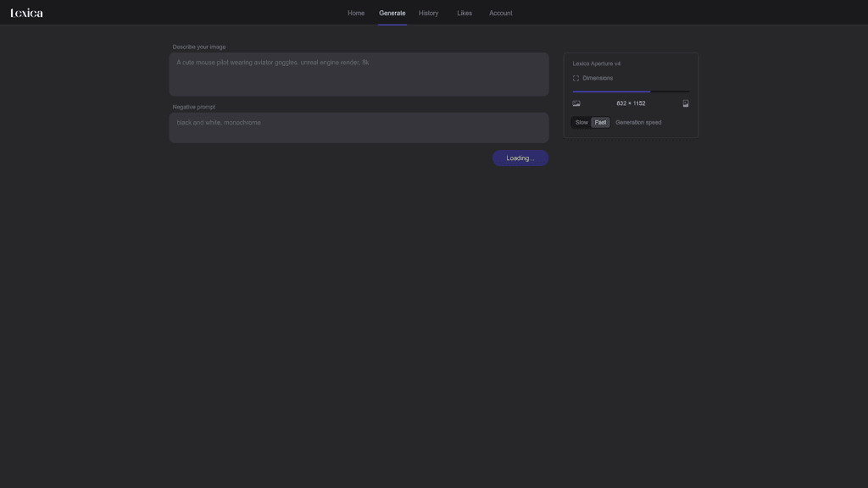868x488 pixels.
Task: Open the Likes tab
Action: pyautogui.click(x=465, y=14)
